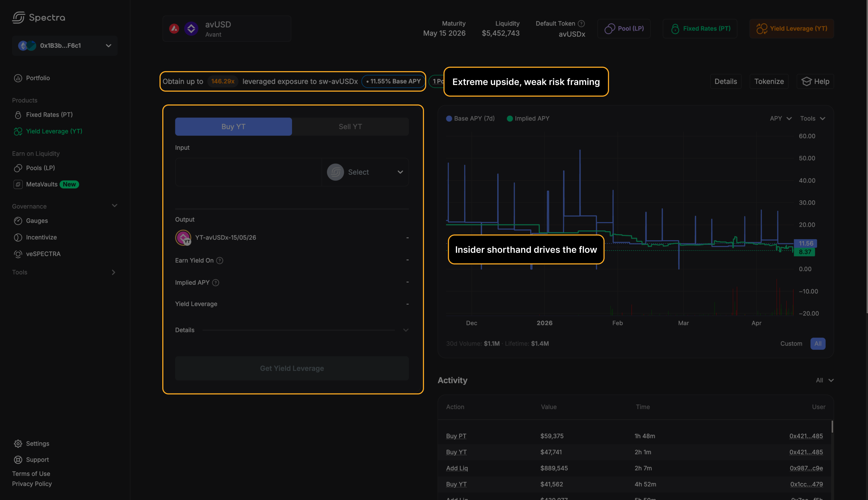The image size is (868, 500).
Task: Open the Terms of Use link
Action: pos(31,474)
